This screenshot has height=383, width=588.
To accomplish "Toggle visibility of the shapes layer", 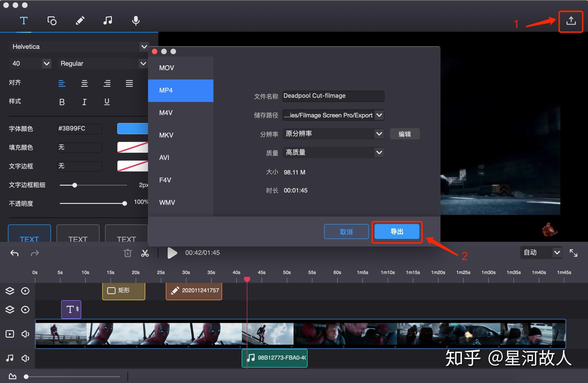I will [25, 291].
